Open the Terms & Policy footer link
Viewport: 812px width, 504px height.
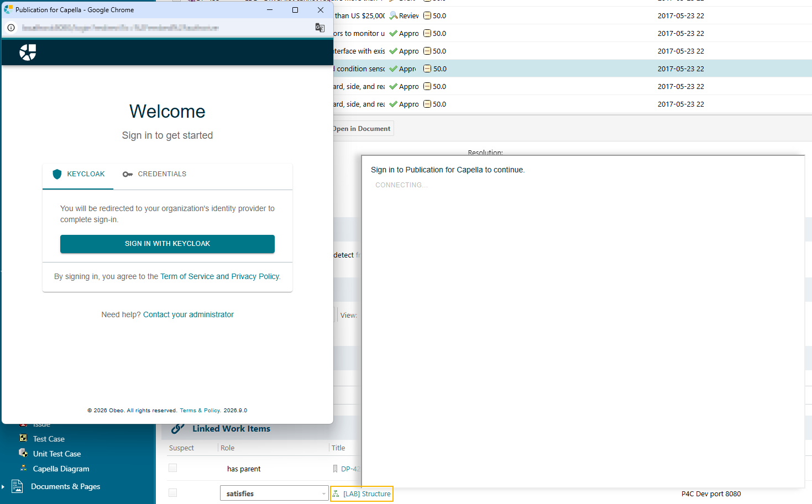[200, 411]
